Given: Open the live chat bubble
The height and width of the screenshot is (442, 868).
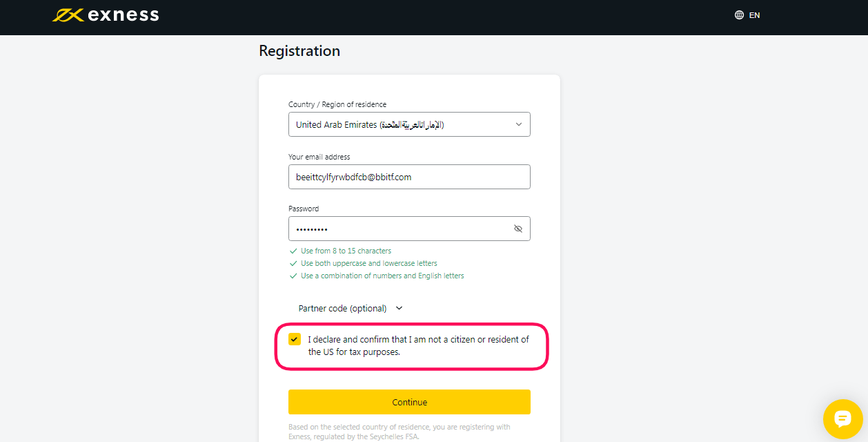Looking at the screenshot, I should [x=842, y=419].
